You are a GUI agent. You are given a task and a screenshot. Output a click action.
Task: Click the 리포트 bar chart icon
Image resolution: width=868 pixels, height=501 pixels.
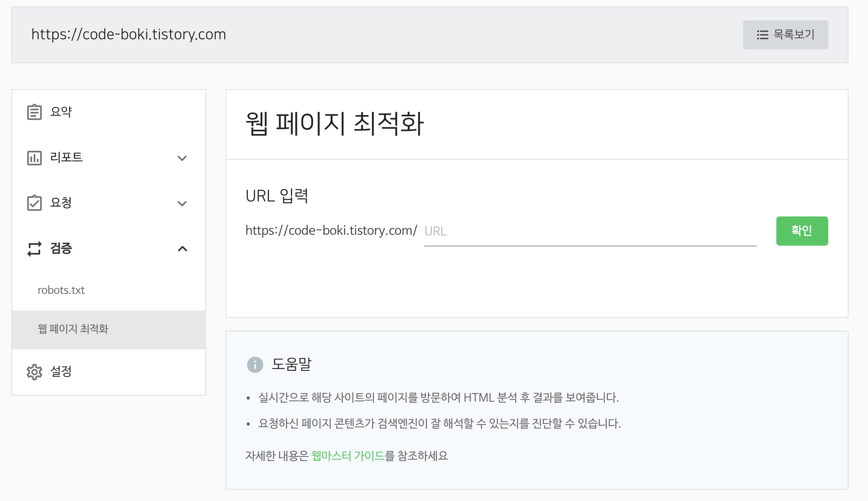point(34,158)
